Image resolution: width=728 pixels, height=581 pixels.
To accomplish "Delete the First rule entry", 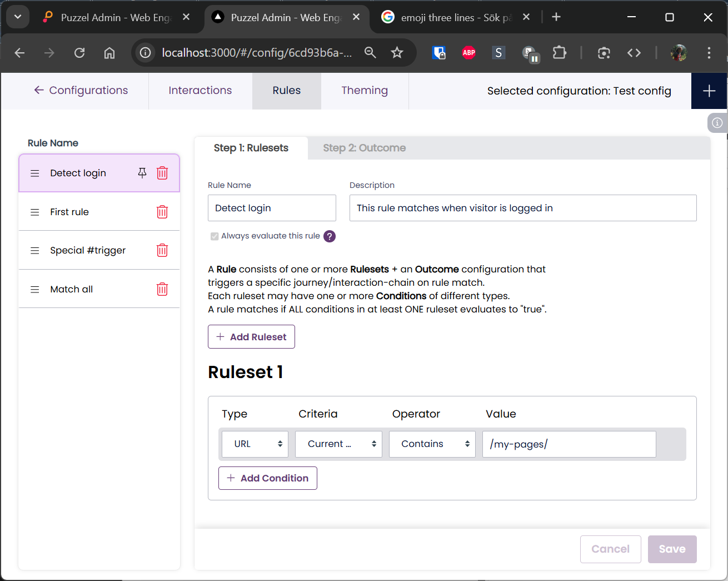I will coord(162,212).
